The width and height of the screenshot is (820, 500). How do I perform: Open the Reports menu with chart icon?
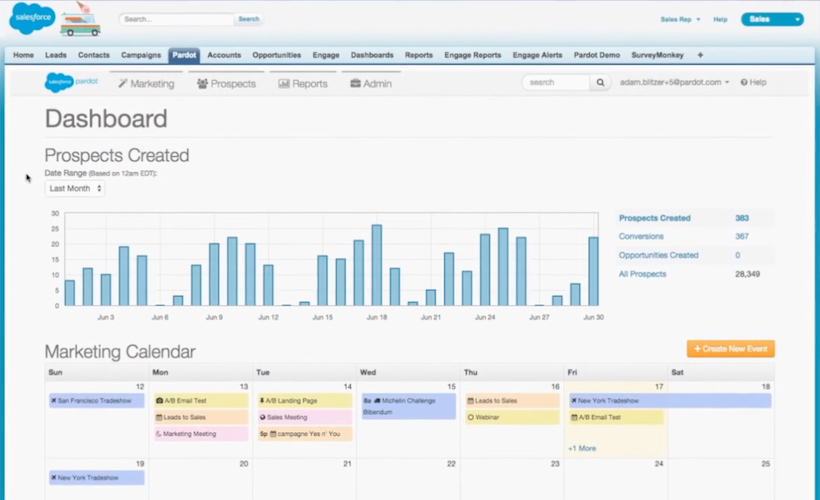303,84
